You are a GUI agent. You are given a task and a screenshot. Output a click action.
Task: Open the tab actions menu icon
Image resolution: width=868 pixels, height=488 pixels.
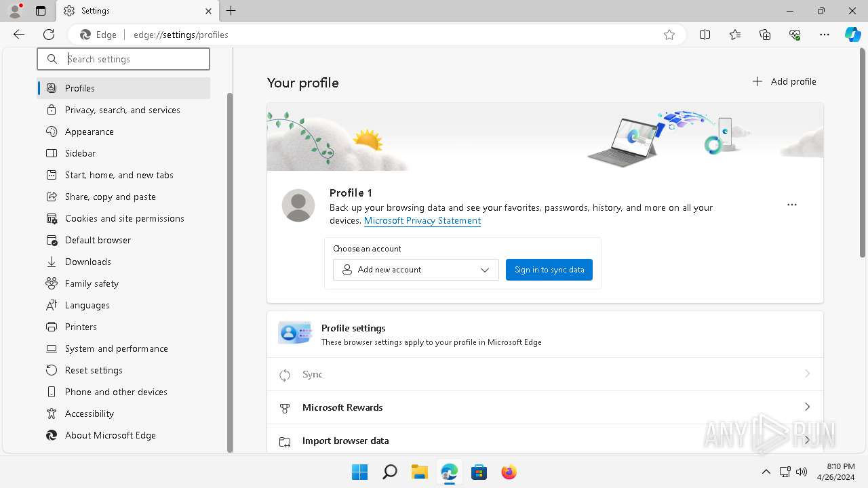[41, 11]
